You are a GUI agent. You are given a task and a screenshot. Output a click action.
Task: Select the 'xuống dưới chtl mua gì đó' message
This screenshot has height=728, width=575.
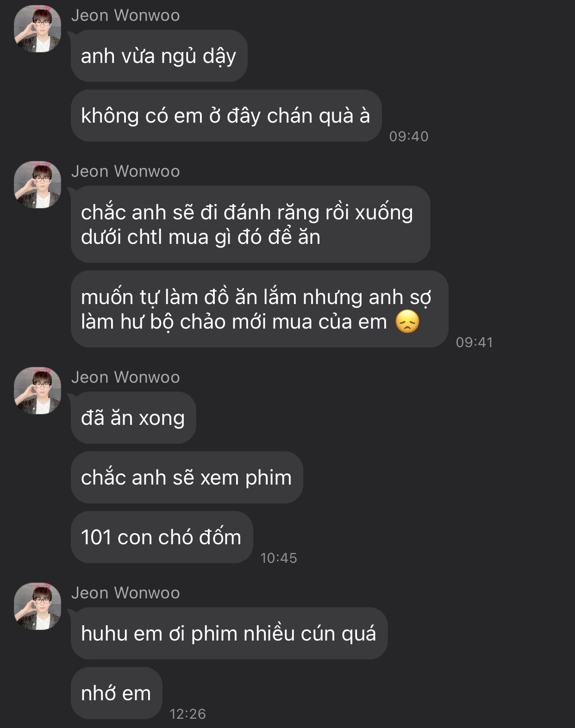250,224
